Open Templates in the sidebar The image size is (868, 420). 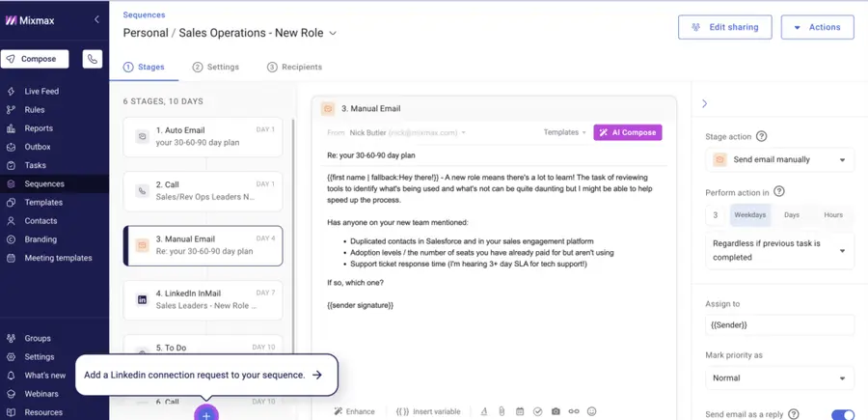[43, 202]
